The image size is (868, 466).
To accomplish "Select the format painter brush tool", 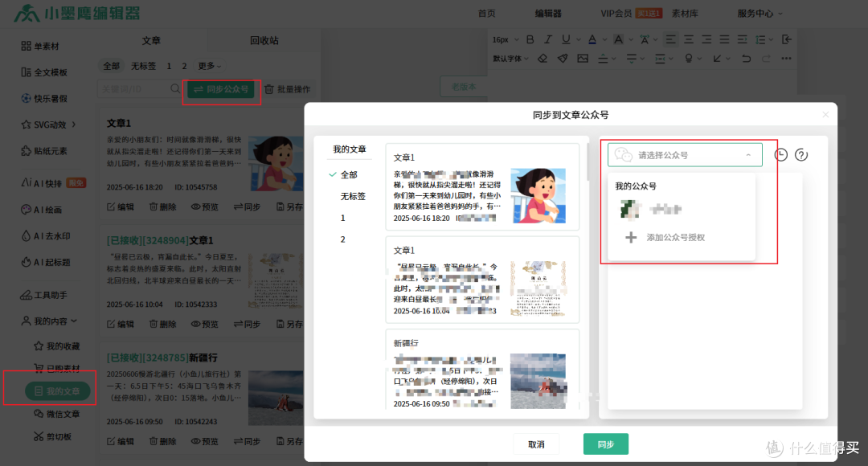I will [x=563, y=58].
